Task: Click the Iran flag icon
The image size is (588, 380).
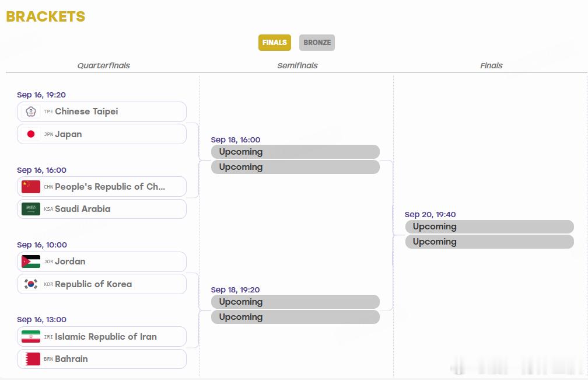Action: tap(31, 336)
